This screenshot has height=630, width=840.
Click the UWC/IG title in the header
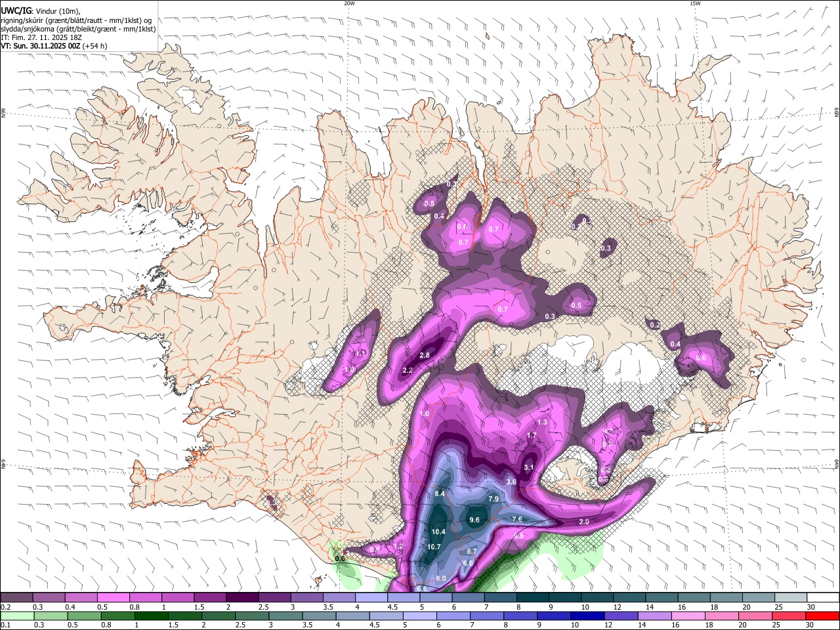click(16, 10)
